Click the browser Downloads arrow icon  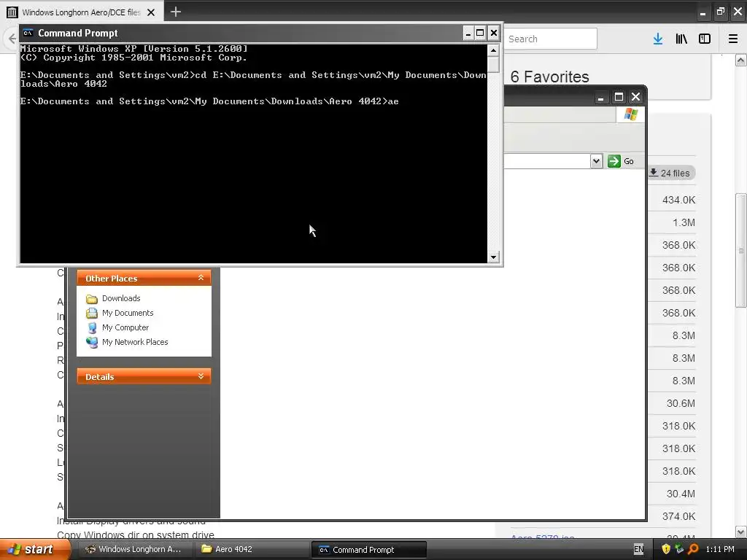click(658, 39)
